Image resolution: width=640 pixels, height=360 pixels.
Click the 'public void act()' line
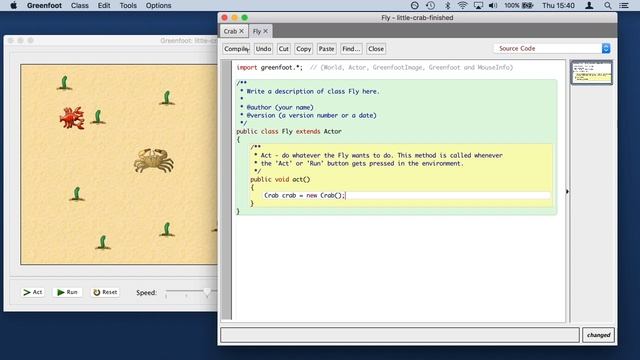point(280,180)
